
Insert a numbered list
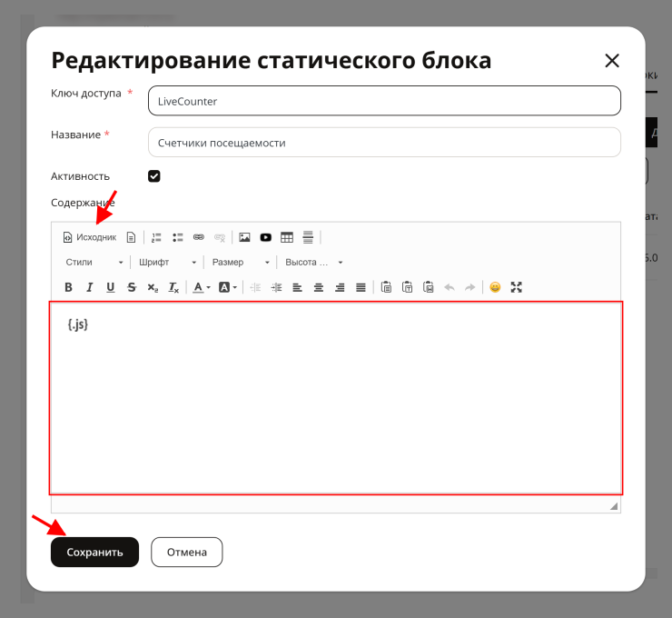pyautogui.click(x=156, y=237)
